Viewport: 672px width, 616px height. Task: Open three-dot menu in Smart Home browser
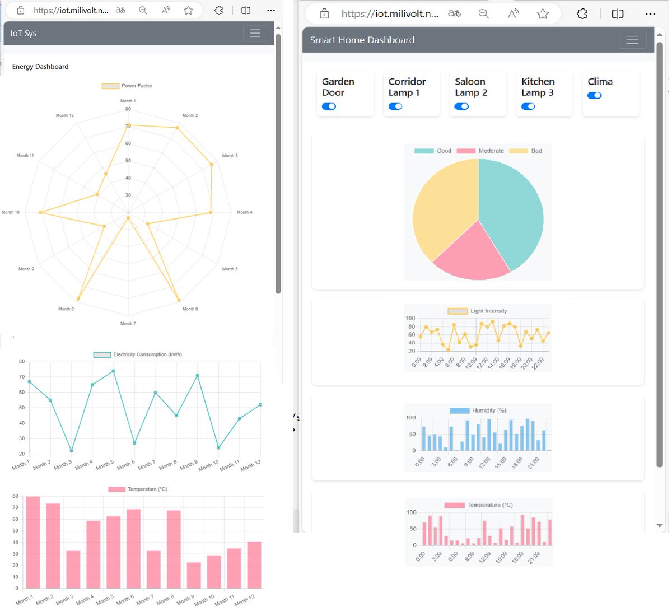pyautogui.click(x=650, y=13)
